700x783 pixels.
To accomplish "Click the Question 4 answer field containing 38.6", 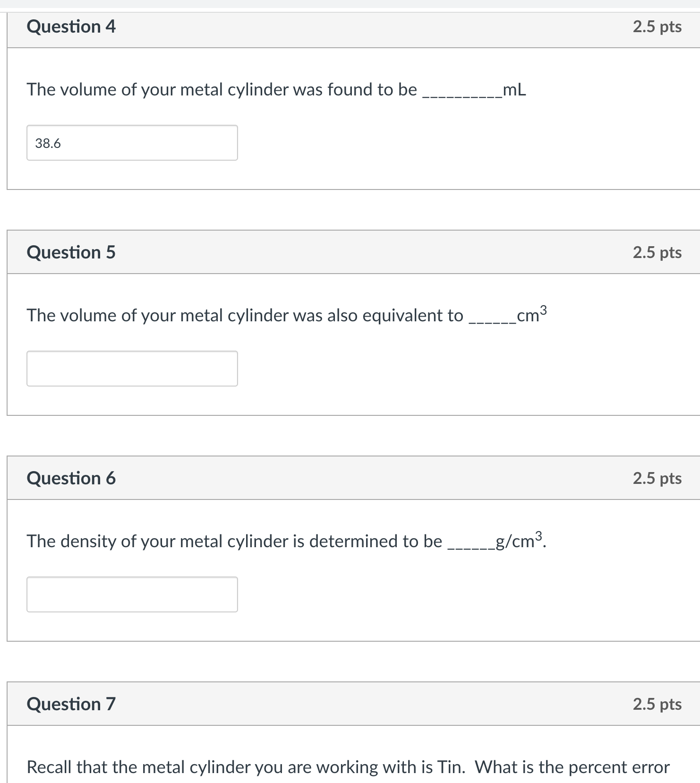I will (132, 143).
